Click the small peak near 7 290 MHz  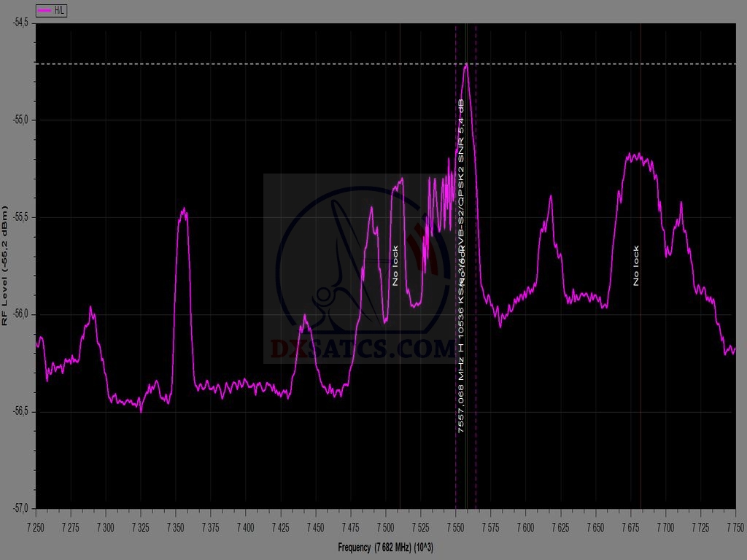coord(91,309)
